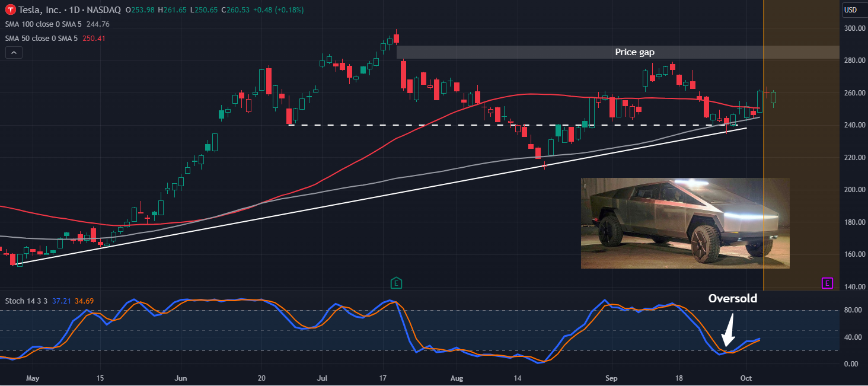Collapse the indicator legend with the chevron button
Screen dimensions: 868x386
pyautogui.click(x=13, y=53)
